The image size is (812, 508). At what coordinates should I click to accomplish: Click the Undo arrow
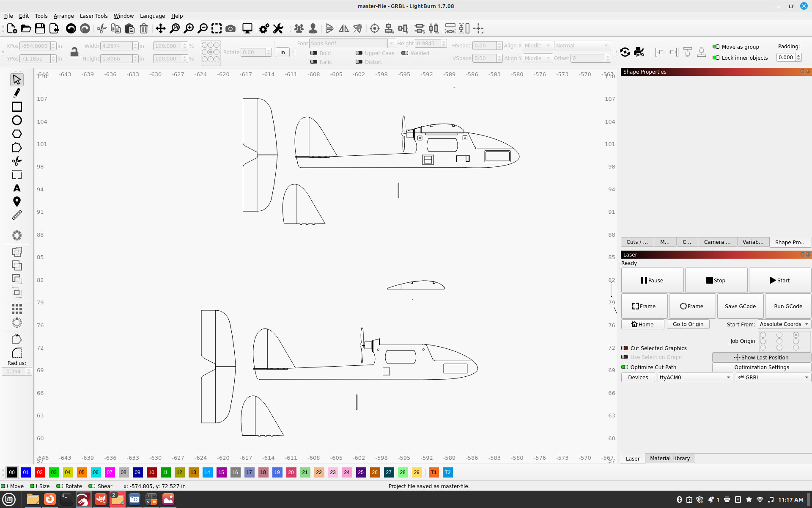pyautogui.click(x=71, y=28)
